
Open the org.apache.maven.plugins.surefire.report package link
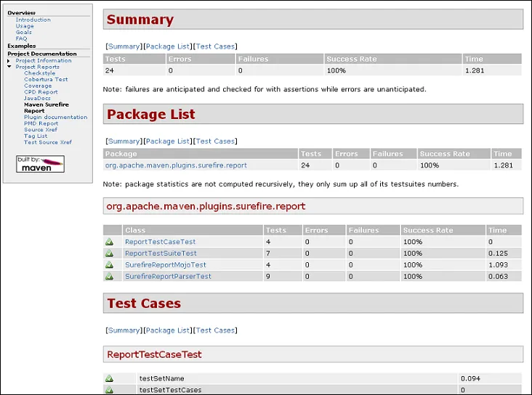[x=176, y=166]
